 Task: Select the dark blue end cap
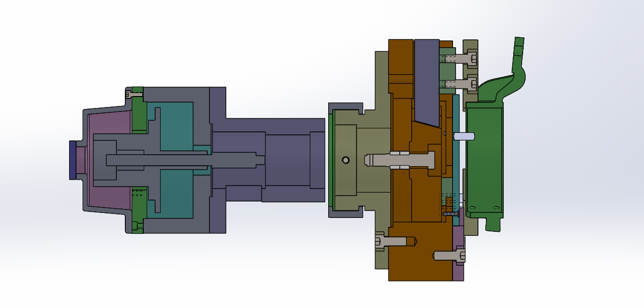click(x=73, y=160)
